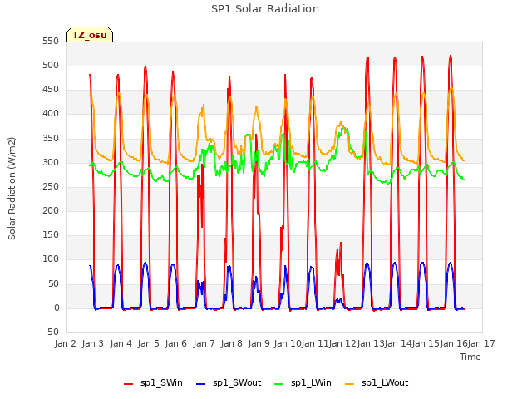Select the sp1_SWin legend label
This screenshot has width=532, height=399.
pos(161,382)
